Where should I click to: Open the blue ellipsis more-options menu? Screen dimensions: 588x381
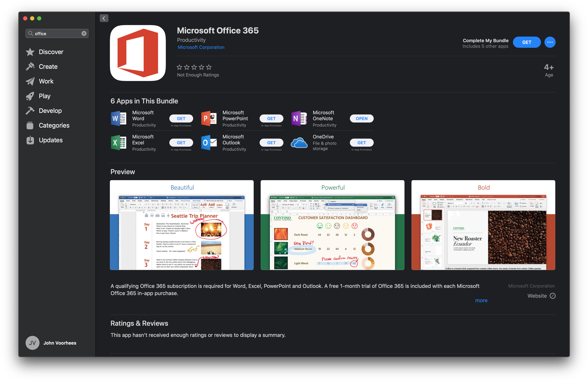pyautogui.click(x=550, y=42)
